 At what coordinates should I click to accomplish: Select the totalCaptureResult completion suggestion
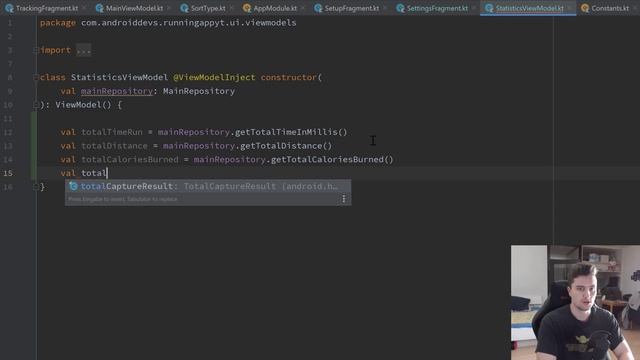(x=208, y=187)
